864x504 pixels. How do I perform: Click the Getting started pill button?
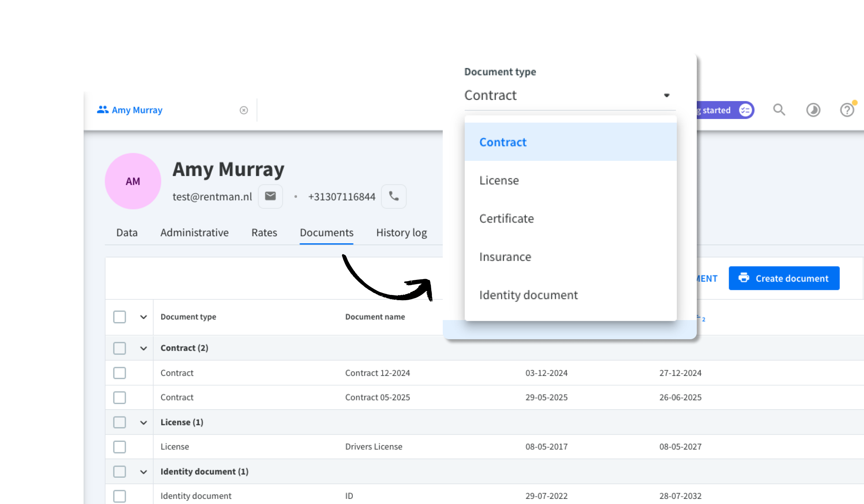pos(725,110)
